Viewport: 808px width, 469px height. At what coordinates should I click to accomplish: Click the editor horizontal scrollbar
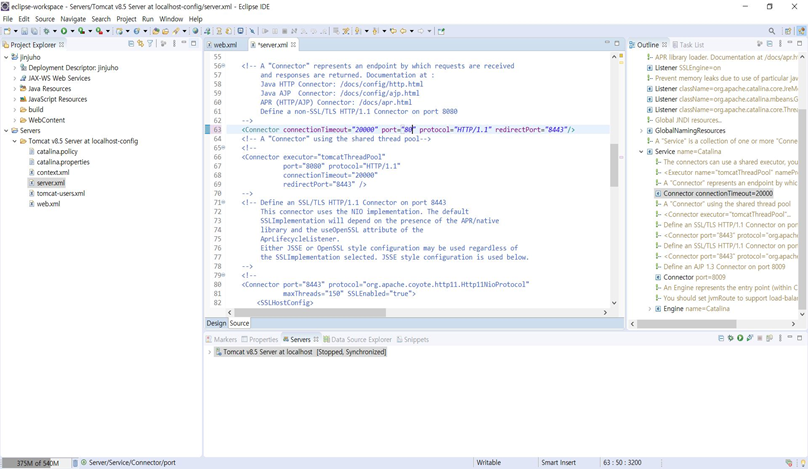[x=309, y=312]
